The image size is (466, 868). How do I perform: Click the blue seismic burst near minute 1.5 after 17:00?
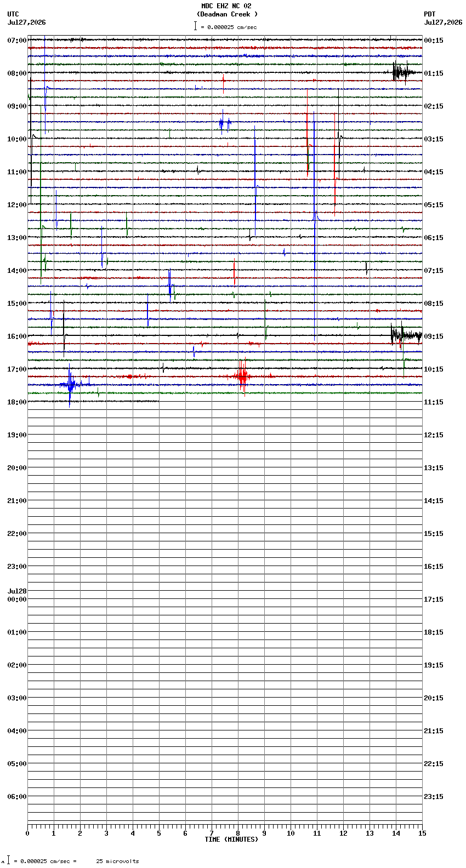pyautogui.click(x=70, y=385)
